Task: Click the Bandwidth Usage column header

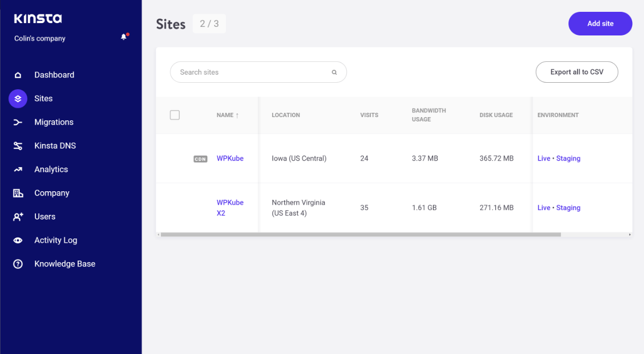Action: 429,115
